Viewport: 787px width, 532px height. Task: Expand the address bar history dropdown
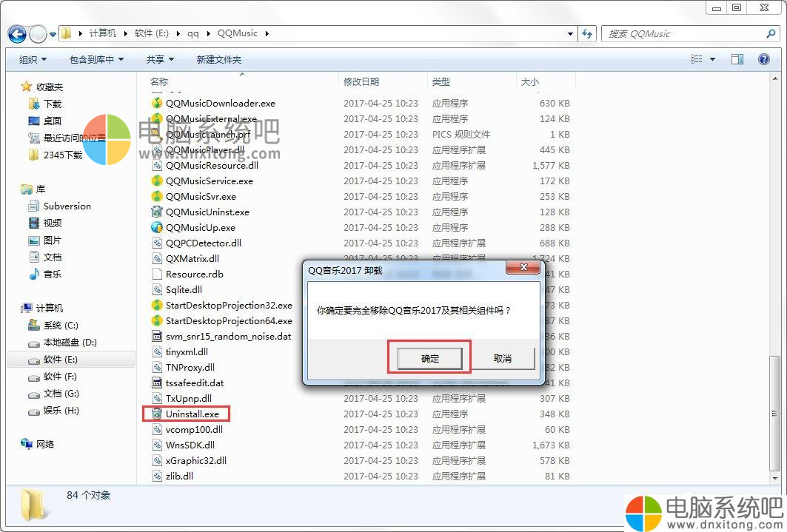coord(570,33)
